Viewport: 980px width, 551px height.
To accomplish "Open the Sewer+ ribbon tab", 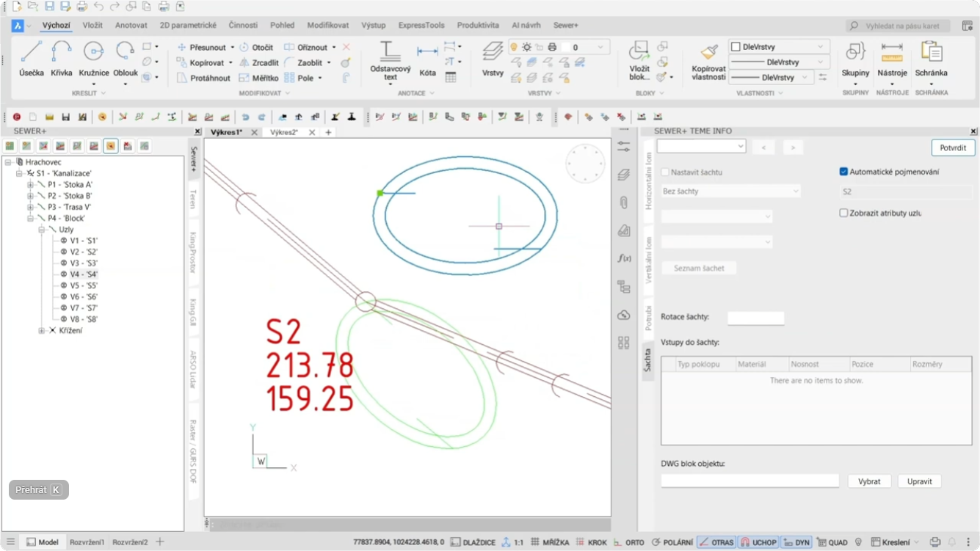I will [565, 25].
